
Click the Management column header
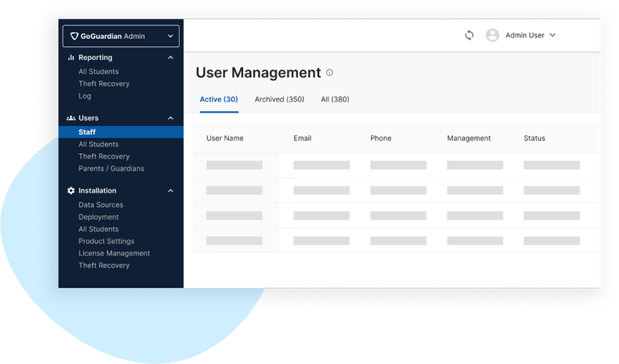(469, 138)
